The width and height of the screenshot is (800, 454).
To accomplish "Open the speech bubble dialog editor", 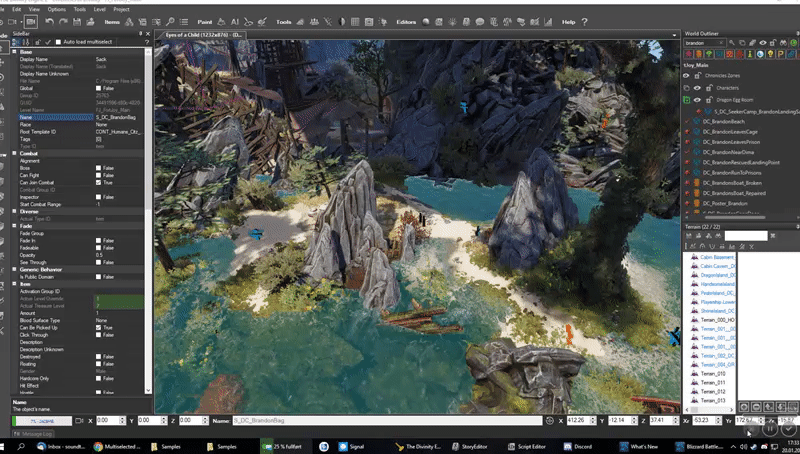I will (x=480, y=22).
